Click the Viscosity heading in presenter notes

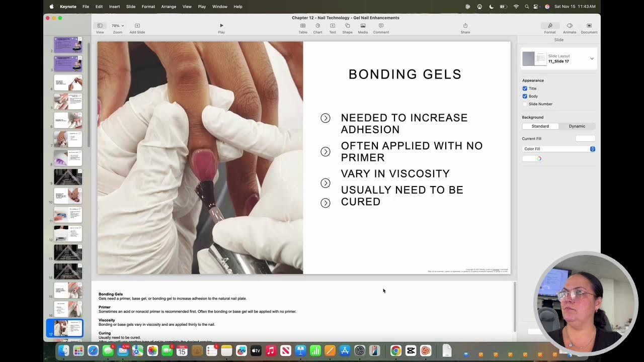[107, 320]
